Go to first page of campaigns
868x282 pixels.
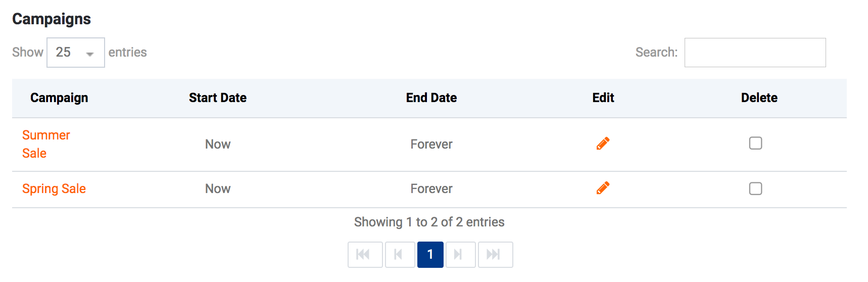pyautogui.click(x=365, y=254)
